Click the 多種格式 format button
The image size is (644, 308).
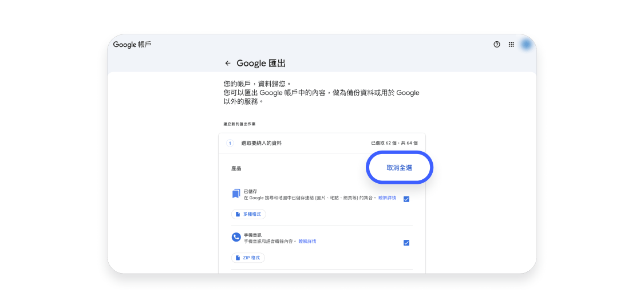[x=248, y=214]
